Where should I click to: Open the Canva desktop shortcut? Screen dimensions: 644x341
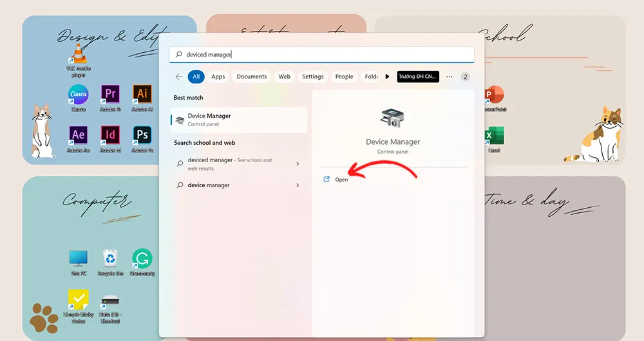pyautogui.click(x=78, y=95)
